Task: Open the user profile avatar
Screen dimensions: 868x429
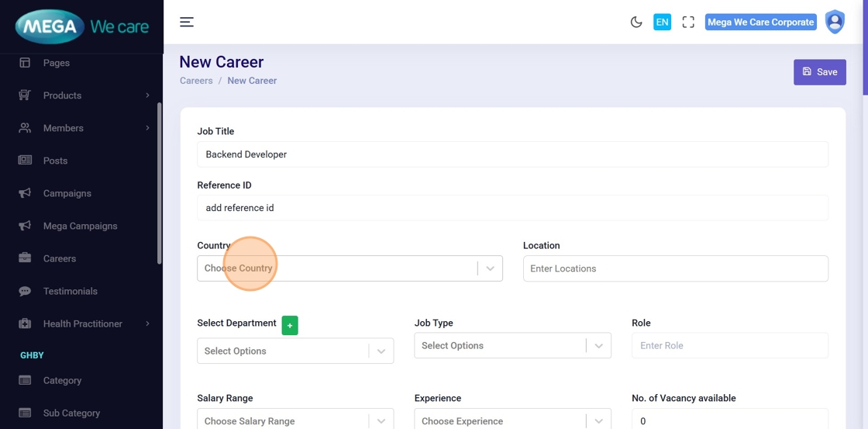Action: [835, 22]
